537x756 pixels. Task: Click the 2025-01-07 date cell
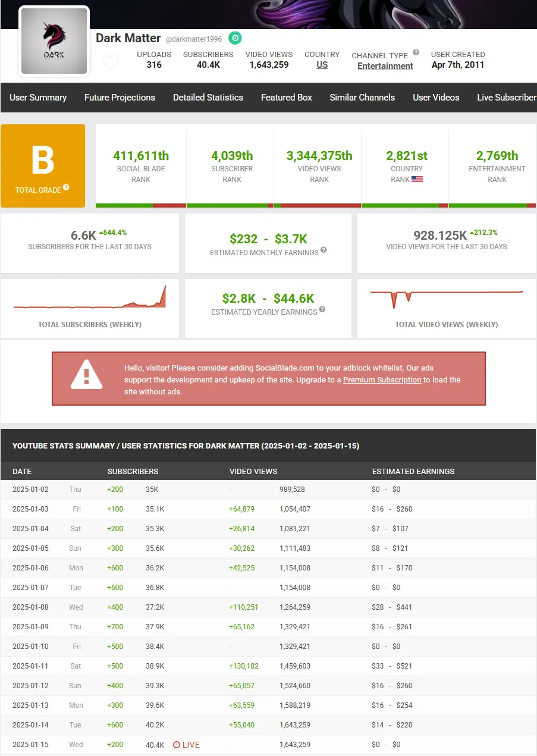pyautogui.click(x=30, y=588)
